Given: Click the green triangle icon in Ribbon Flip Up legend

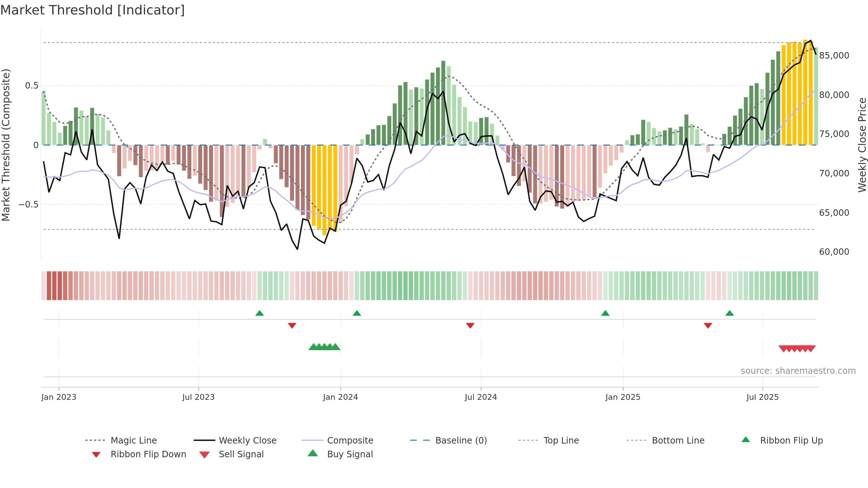Looking at the screenshot, I should pyautogui.click(x=746, y=440).
